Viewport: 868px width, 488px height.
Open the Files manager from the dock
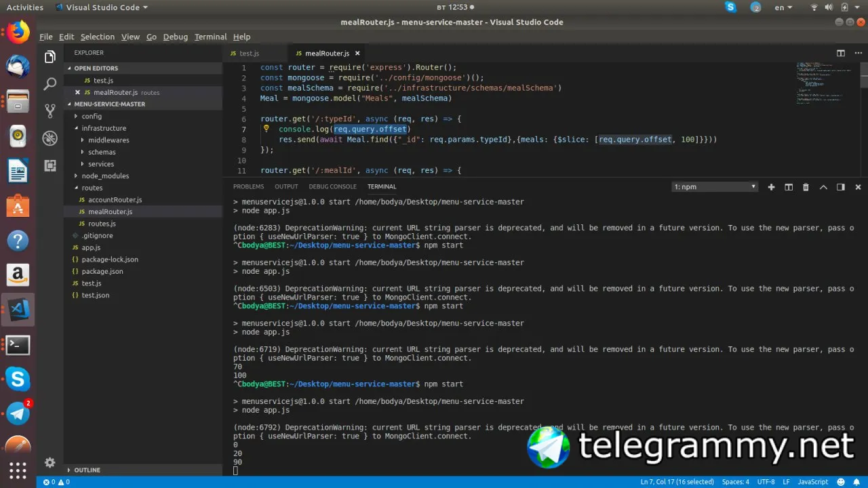18,102
